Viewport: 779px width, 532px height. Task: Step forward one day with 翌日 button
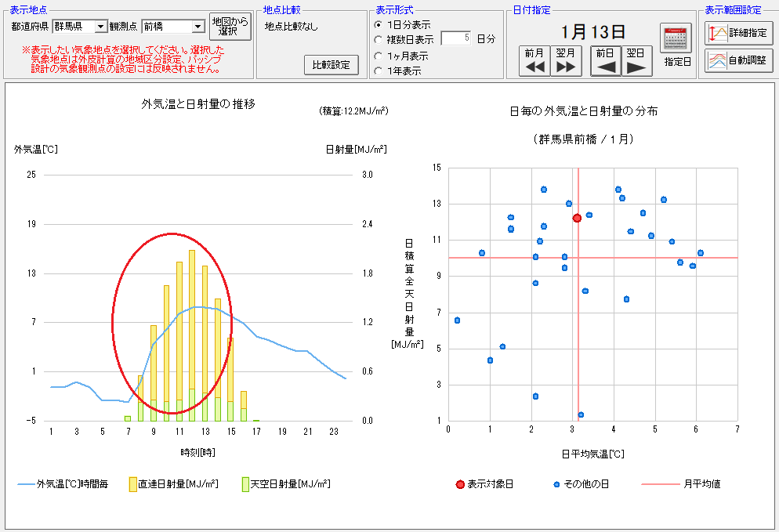(x=636, y=60)
